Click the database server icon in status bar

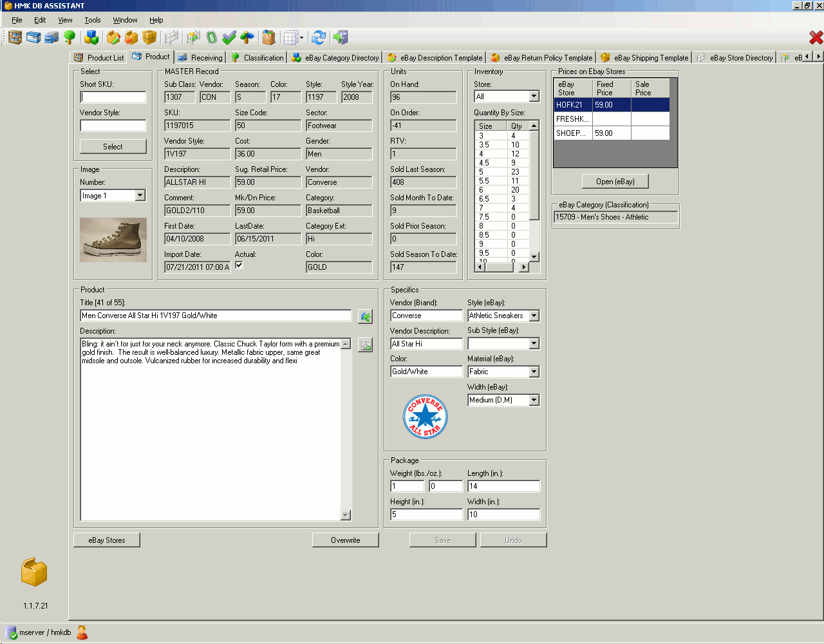[x=12, y=632]
